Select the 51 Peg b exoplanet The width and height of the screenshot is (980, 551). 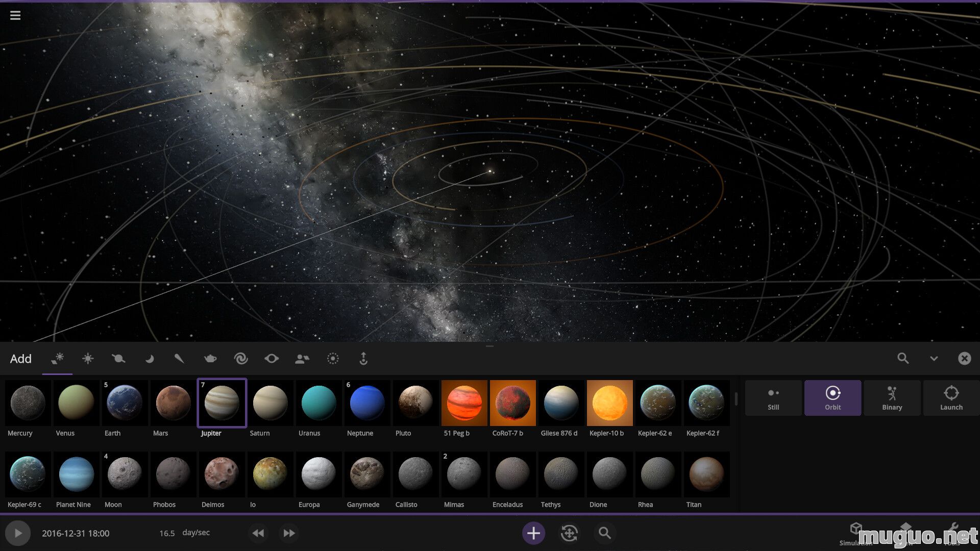click(464, 403)
